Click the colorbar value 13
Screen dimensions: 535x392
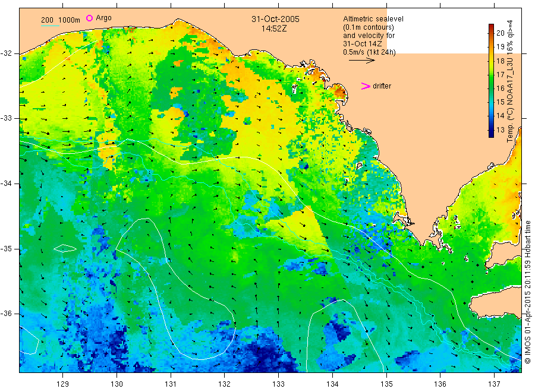point(500,130)
